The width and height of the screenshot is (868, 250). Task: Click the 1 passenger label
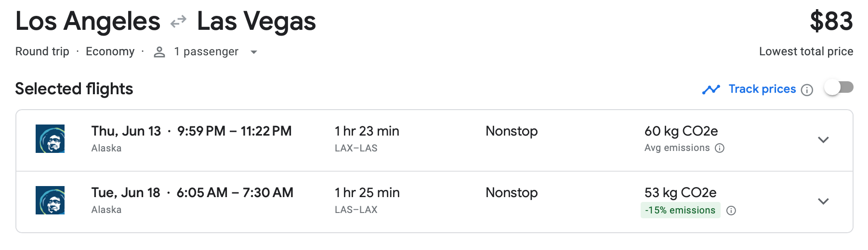[206, 51]
